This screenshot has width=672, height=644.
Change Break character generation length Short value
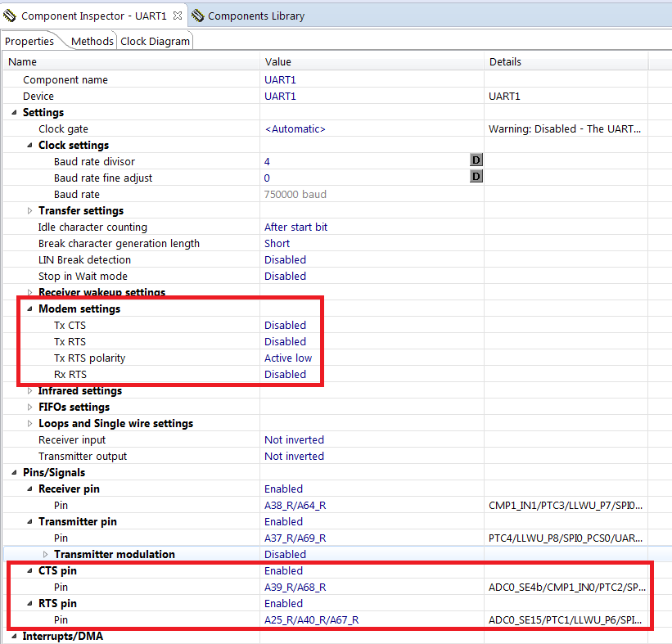pyautogui.click(x=277, y=243)
